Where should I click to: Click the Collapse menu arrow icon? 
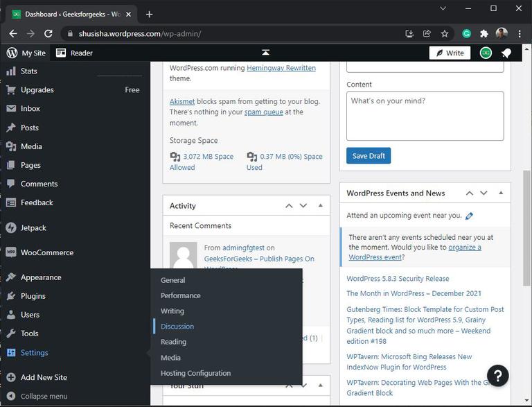click(x=11, y=396)
